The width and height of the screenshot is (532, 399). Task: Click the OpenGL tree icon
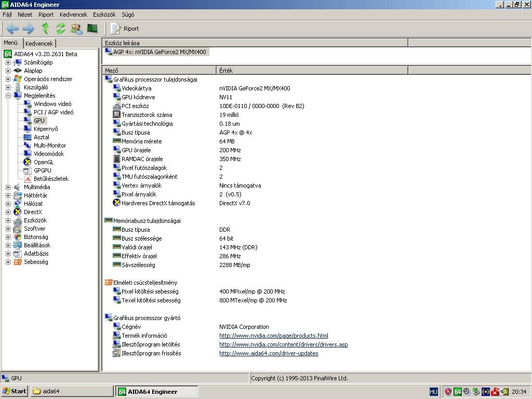(x=28, y=162)
